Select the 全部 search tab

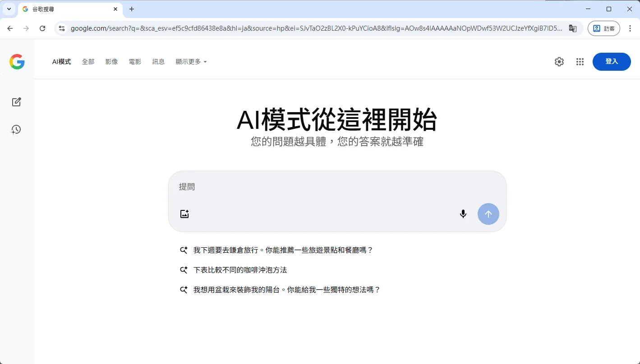coord(88,62)
